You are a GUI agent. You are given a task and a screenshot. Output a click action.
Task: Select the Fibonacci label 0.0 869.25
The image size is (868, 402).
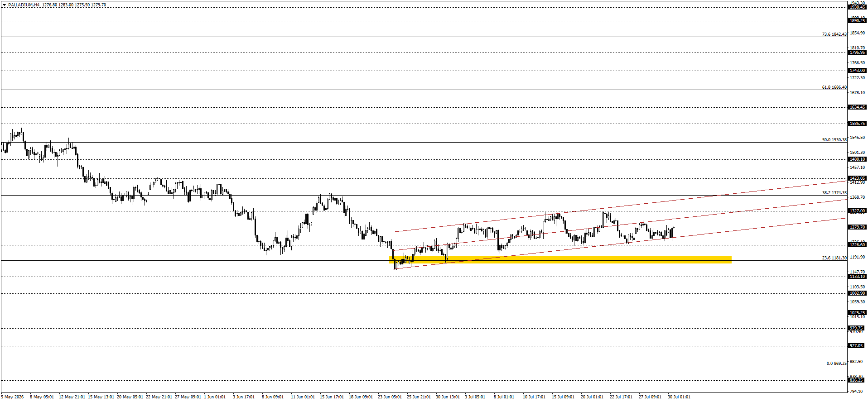(x=836, y=364)
